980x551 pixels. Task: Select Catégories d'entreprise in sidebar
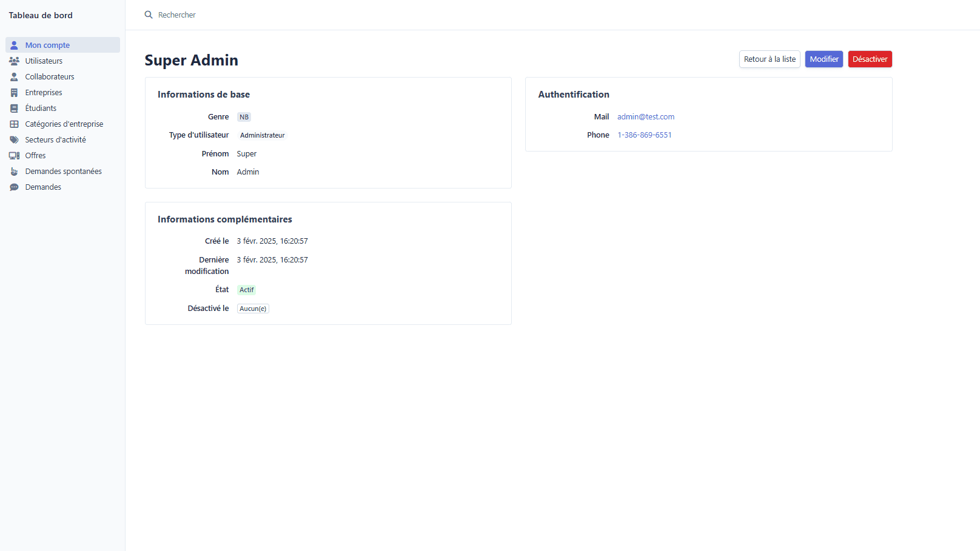point(63,124)
